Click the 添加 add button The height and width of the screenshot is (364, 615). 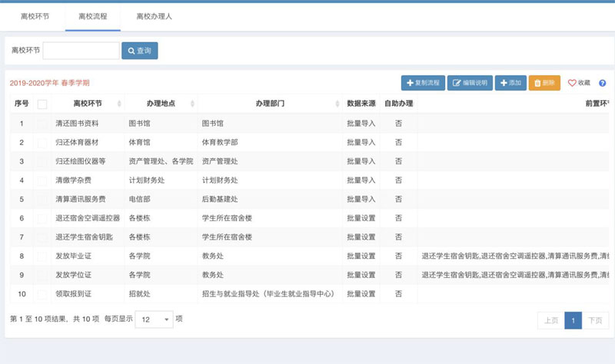pyautogui.click(x=510, y=83)
